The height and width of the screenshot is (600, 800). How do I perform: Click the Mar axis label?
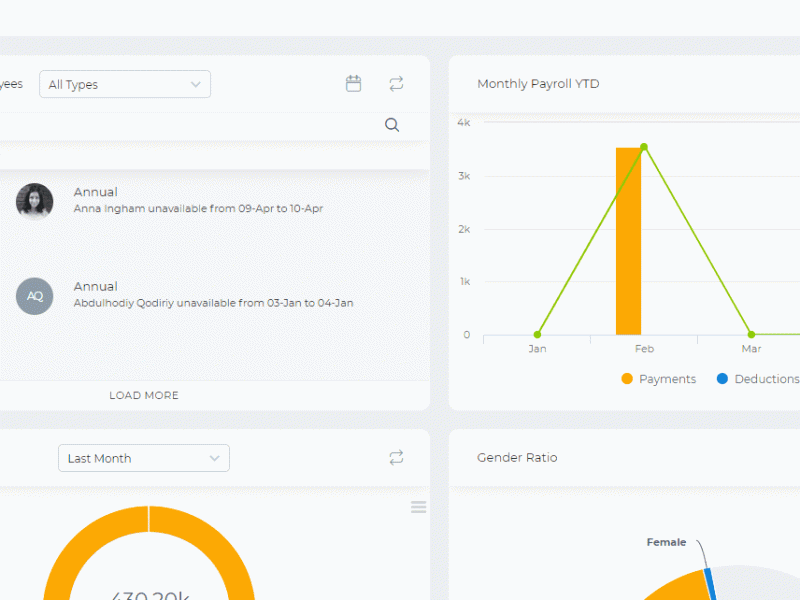[x=751, y=349]
